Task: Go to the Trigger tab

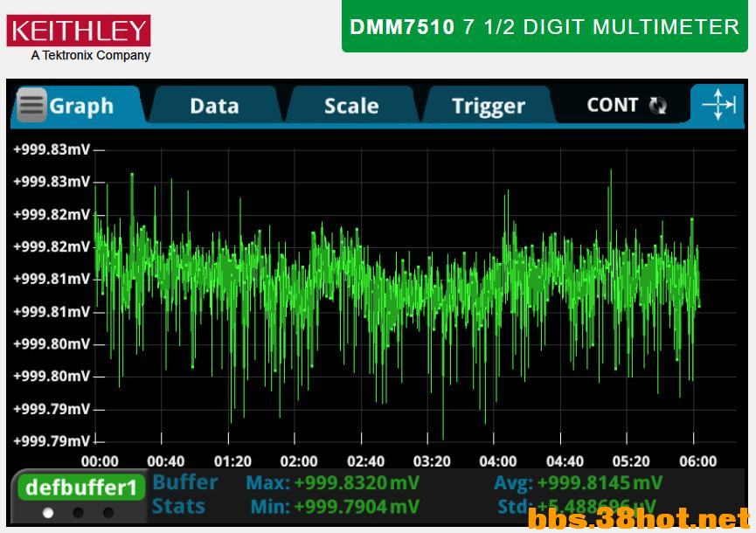Action: click(x=488, y=106)
